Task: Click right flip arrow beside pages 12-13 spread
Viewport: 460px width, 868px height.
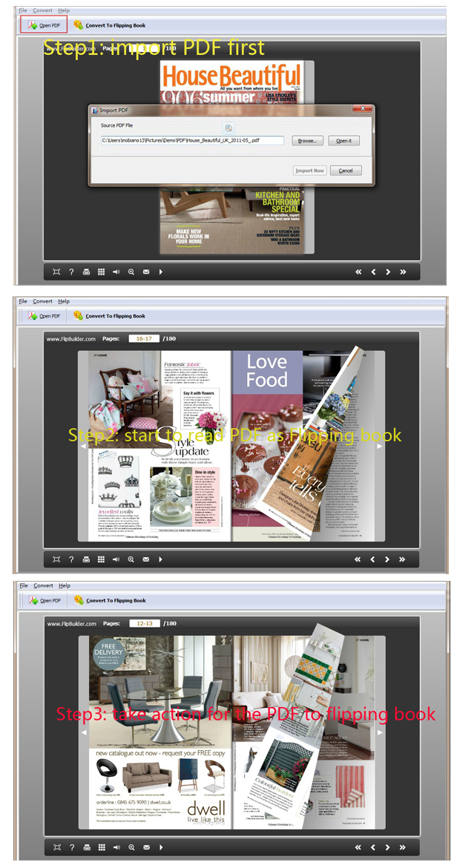Action: click(381, 732)
